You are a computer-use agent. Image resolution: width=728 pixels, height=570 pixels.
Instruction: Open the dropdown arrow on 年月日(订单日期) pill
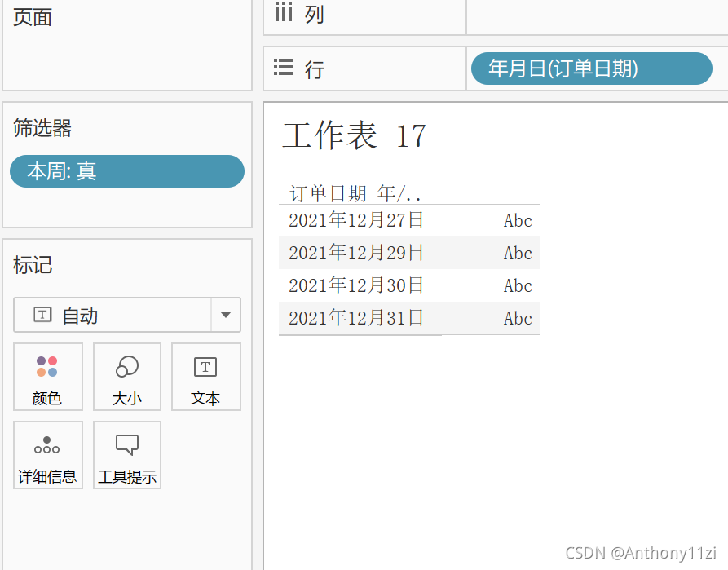tap(697, 68)
